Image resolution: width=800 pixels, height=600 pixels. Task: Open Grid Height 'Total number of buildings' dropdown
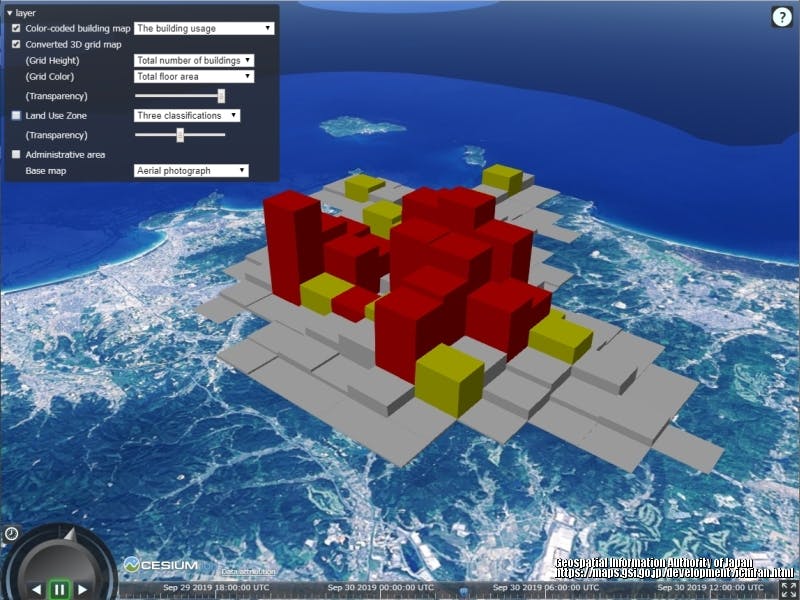pyautogui.click(x=194, y=60)
